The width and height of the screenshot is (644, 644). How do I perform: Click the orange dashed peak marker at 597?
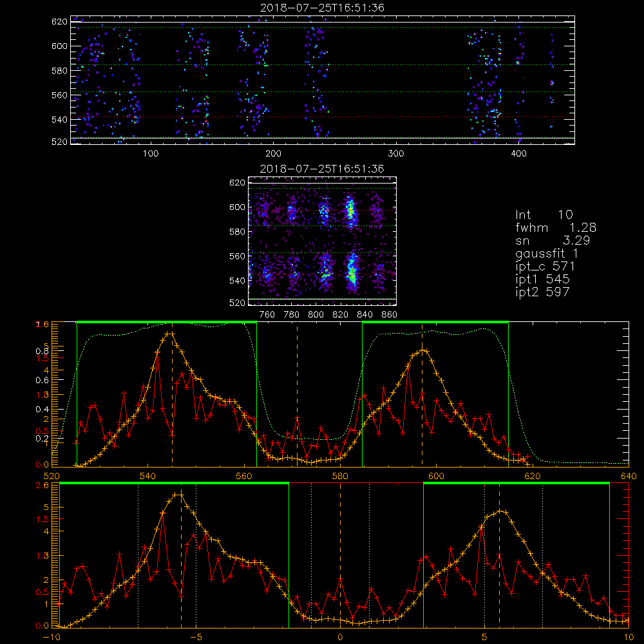click(x=422, y=394)
